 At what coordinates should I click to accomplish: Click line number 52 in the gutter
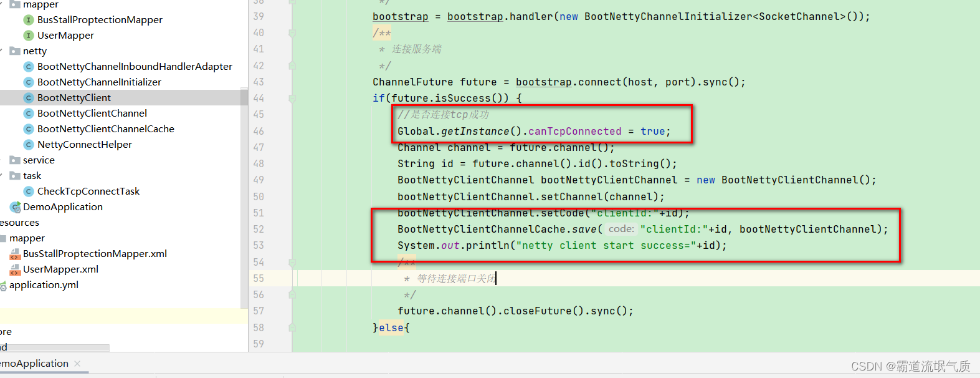(x=259, y=230)
